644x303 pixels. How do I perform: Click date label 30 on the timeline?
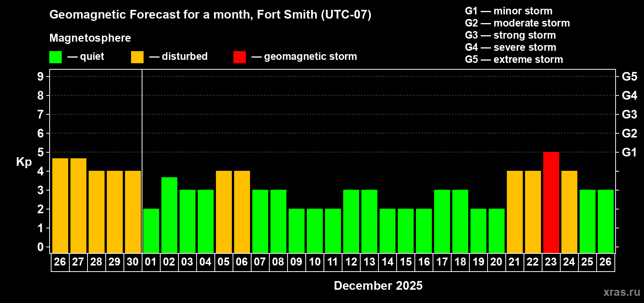133,262
